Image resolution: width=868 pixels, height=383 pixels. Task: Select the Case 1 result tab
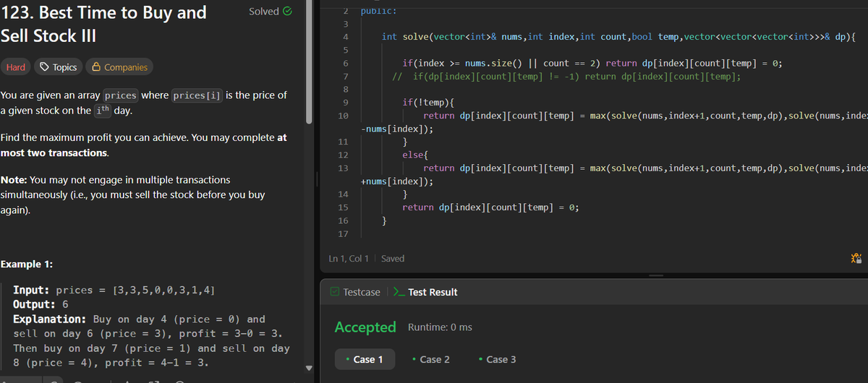[364, 359]
